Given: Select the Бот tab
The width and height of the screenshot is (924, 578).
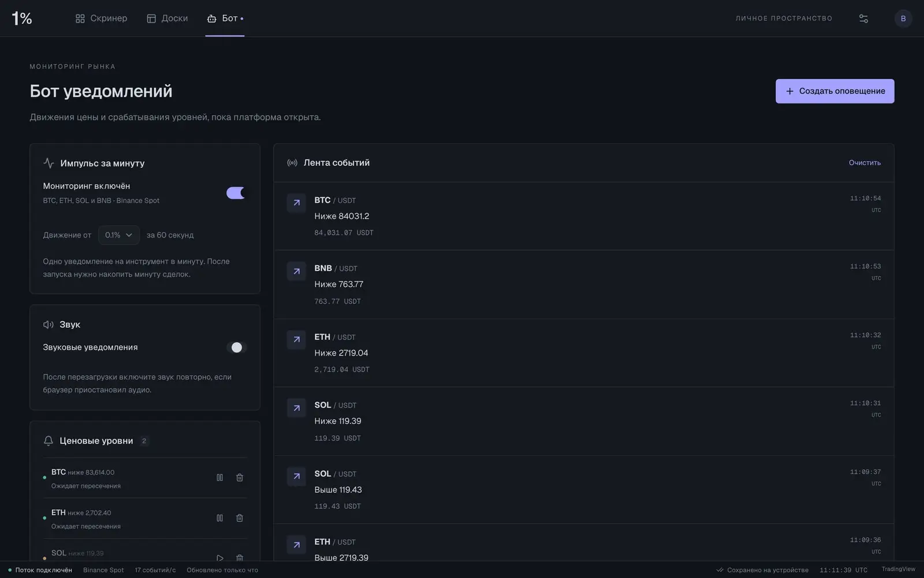Looking at the screenshot, I should pos(225,18).
